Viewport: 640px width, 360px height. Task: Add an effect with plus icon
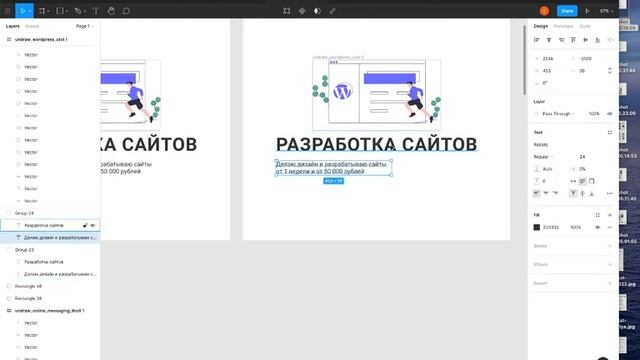coord(610,264)
